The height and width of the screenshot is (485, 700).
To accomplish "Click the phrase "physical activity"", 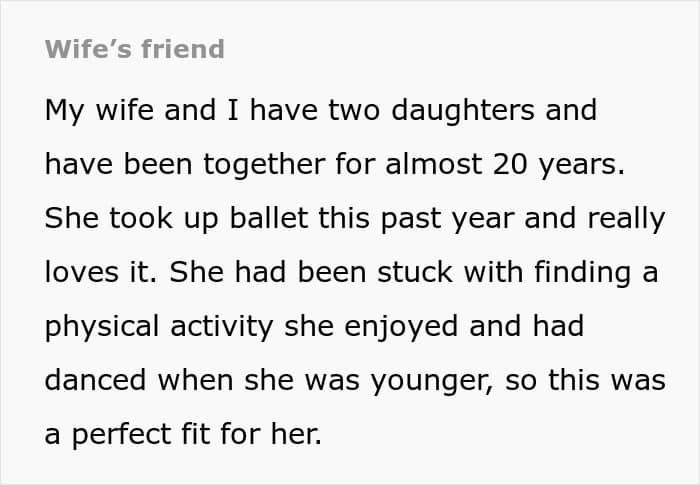I will pos(158,326).
